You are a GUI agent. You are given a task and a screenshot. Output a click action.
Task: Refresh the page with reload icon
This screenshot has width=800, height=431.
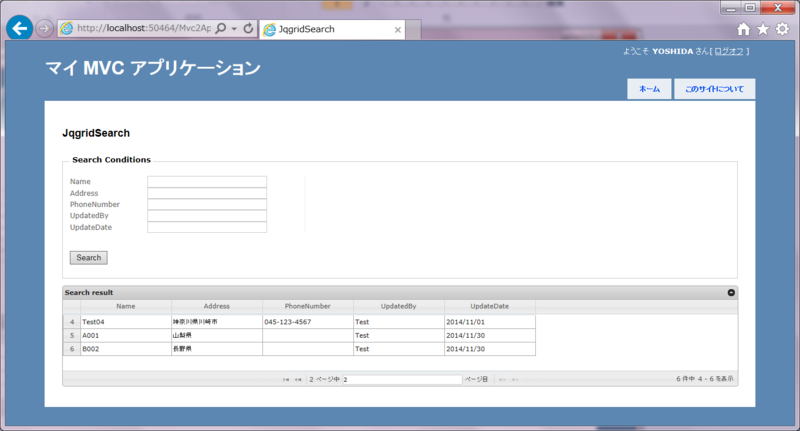pyautogui.click(x=248, y=29)
